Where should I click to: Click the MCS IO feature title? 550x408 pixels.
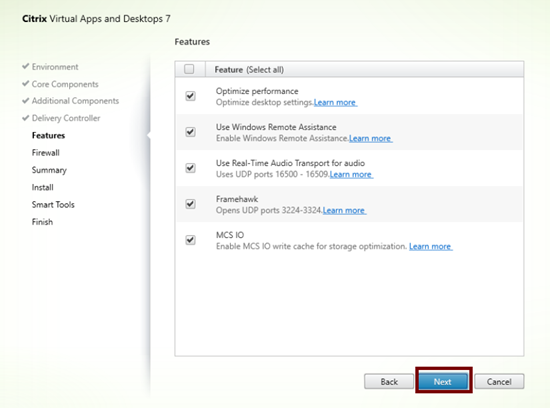[x=230, y=235]
